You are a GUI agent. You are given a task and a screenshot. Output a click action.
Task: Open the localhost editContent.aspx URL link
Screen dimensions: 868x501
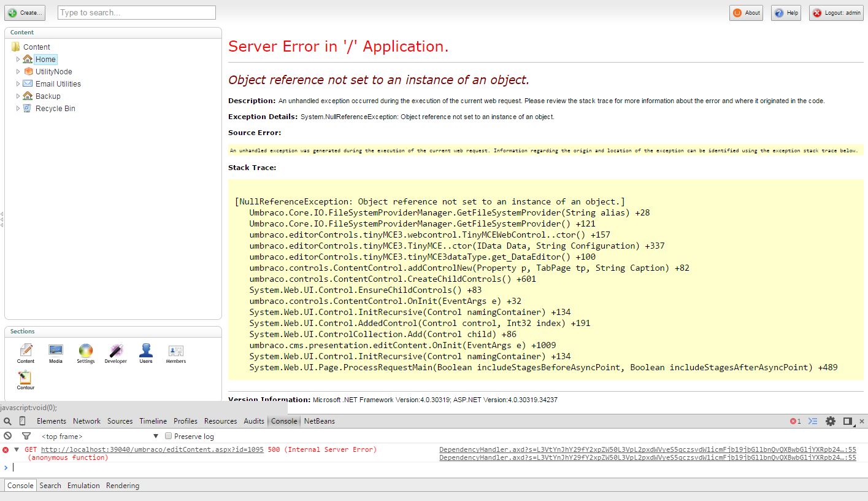tap(152, 450)
